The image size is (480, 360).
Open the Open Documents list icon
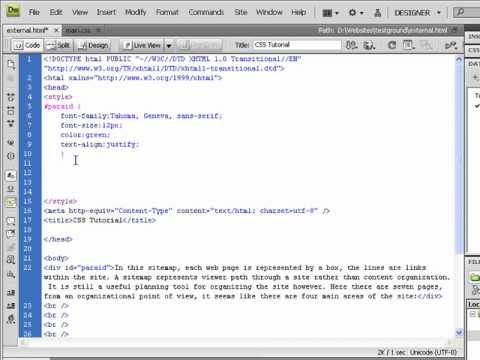(11, 65)
